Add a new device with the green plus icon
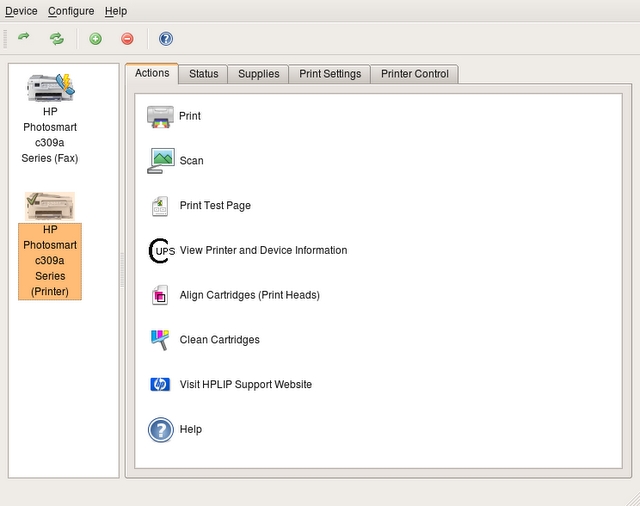640x506 pixels. coord(96,39)
